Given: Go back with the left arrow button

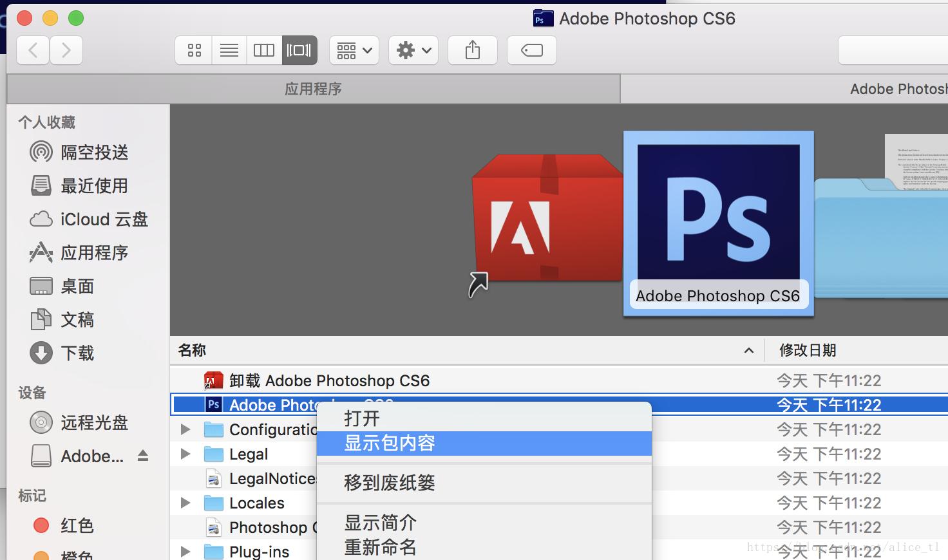Looking at the screenshot, I should coord(33,50).
